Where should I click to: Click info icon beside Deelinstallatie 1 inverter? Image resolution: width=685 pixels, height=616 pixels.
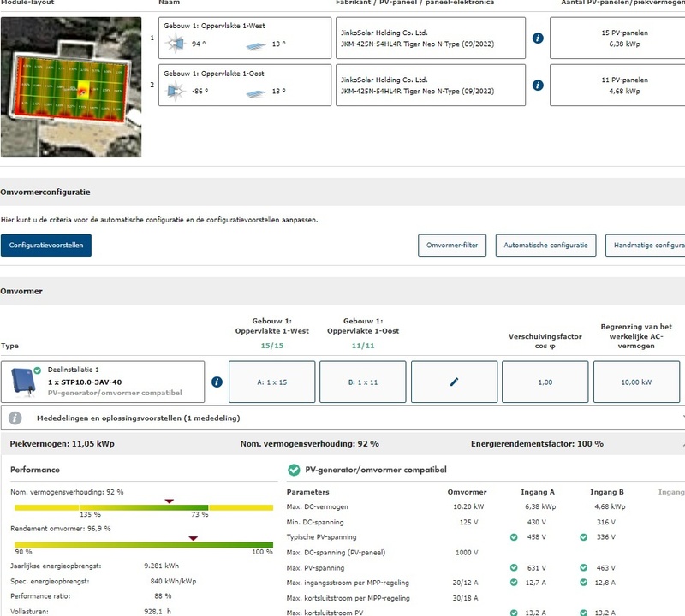(217, 382)
